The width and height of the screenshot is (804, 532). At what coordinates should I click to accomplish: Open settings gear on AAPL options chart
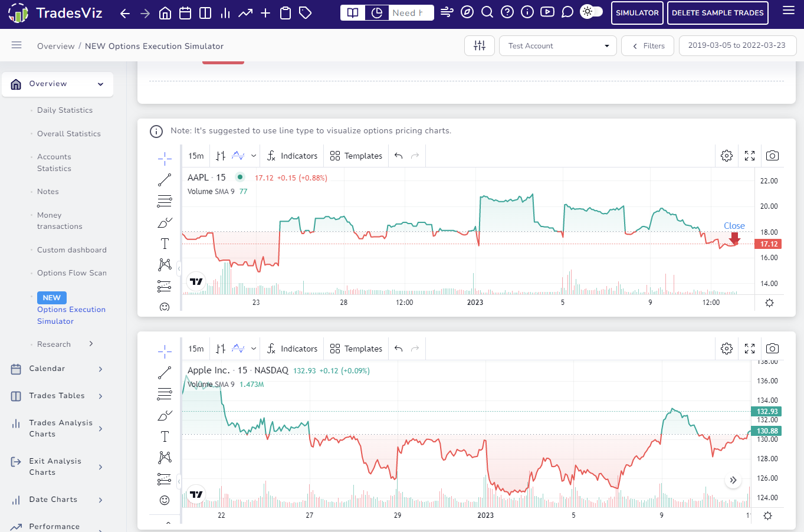point(727,156)
